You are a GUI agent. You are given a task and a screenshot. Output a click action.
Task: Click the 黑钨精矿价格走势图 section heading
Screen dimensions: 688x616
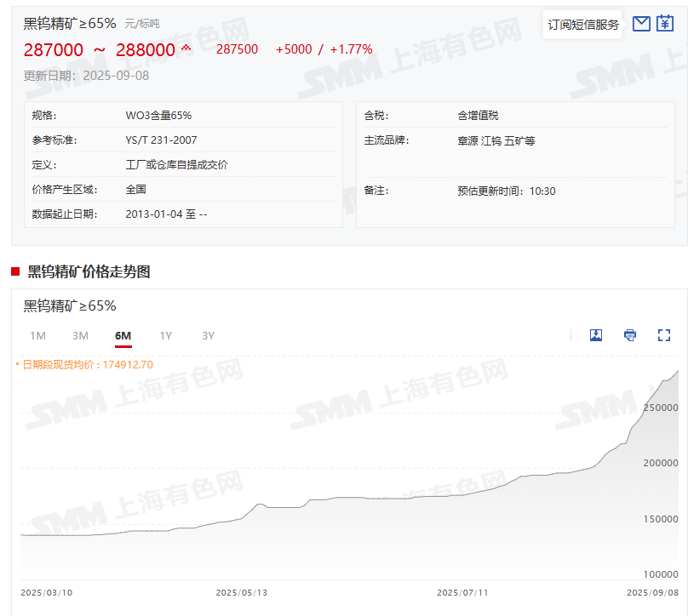click(89, 271)
